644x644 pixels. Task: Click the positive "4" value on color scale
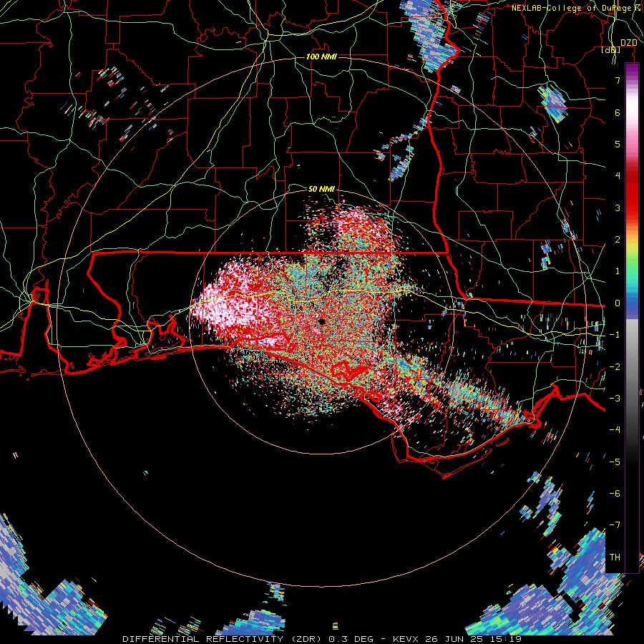[618, 176]
